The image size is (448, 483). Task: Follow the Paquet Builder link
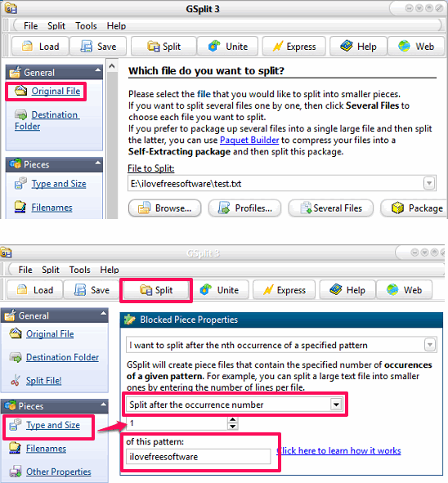tap(249, 140)
